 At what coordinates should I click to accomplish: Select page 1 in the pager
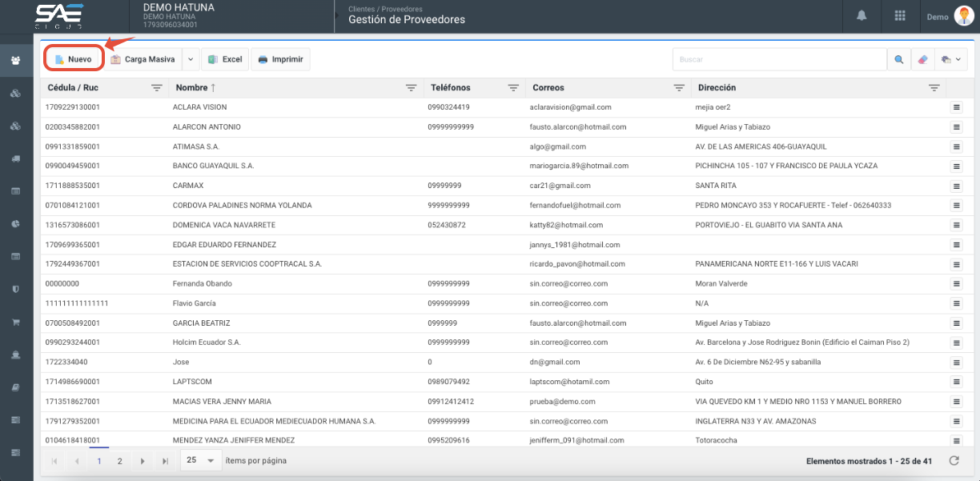[x=99, y=461]
